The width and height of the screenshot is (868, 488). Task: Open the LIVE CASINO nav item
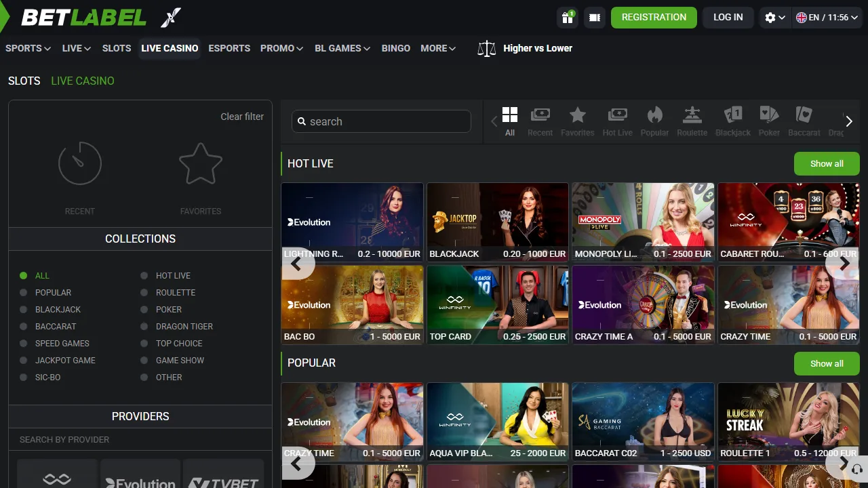[170, 48]
